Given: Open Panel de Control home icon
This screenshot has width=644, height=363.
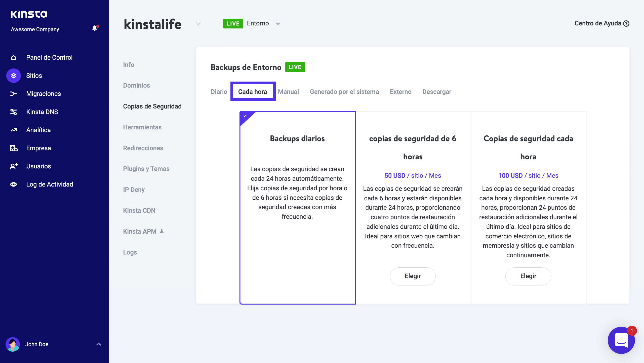Looking at the screenshot, I should (14, 58).
